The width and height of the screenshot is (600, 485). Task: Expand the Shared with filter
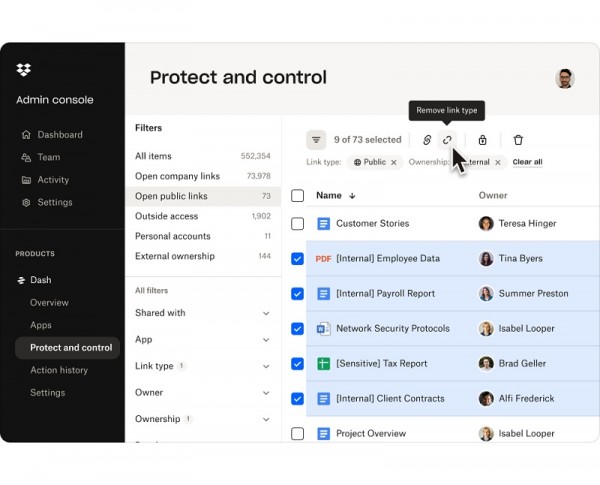266,313
